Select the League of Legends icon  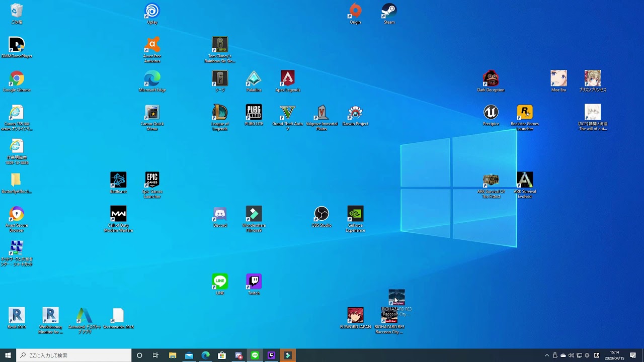(220, 118)
